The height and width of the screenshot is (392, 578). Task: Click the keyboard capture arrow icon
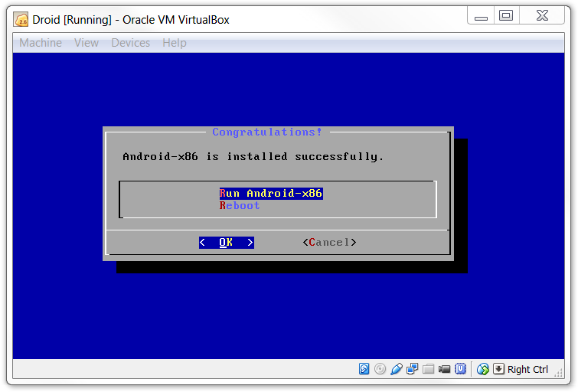[x=498, y=369]
